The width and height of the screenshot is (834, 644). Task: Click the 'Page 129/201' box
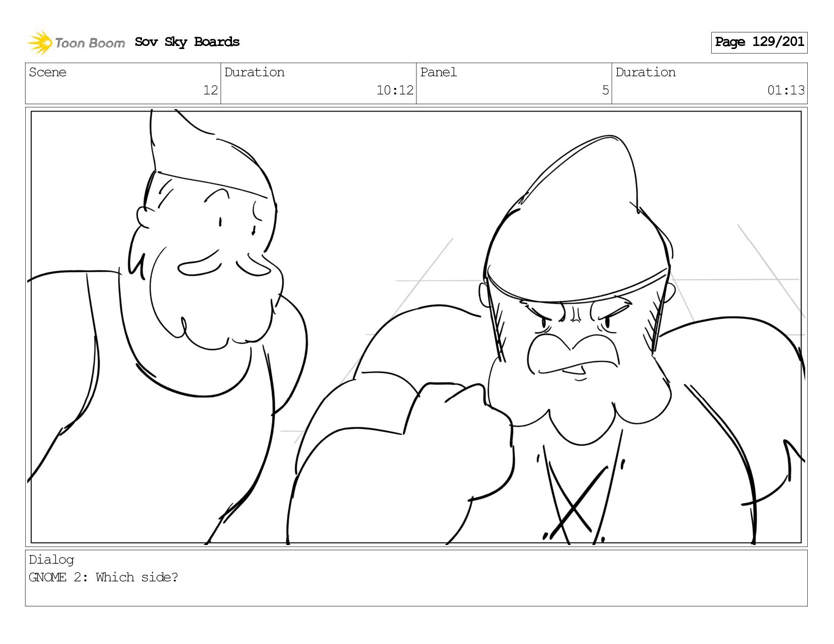pyautogui.click(x=759, y=42)
